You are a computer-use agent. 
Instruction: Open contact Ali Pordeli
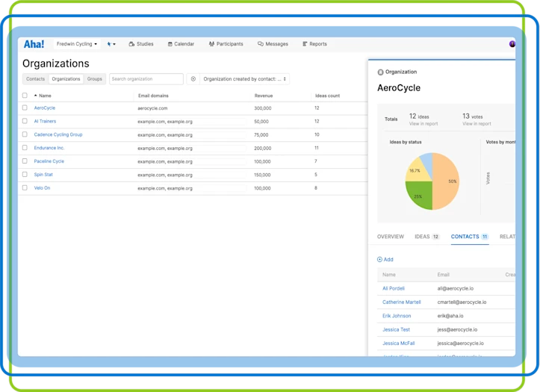tap(394, 288)
